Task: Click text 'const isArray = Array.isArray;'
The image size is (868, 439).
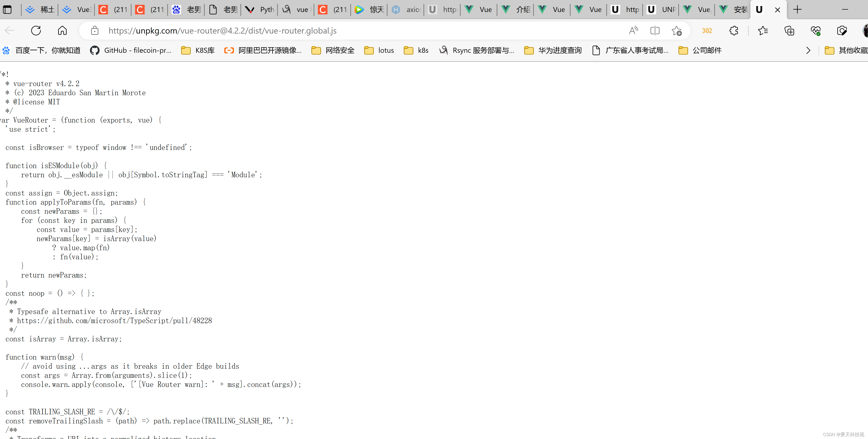Action: tap(64, 339)
